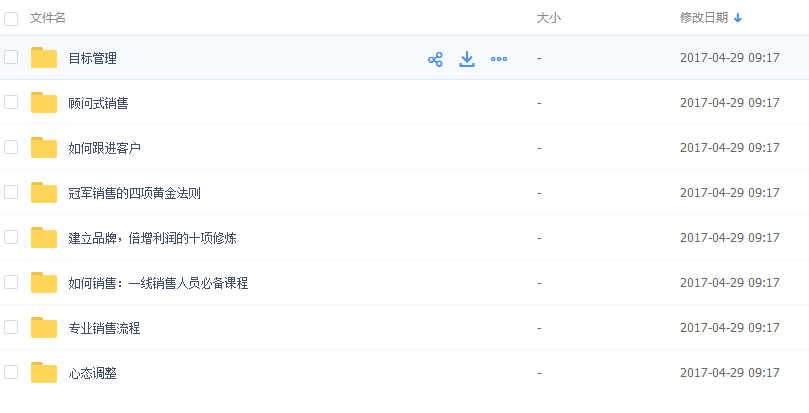
Task: Click the 如何跟进客户 folder icon
Action: point(44,148)
